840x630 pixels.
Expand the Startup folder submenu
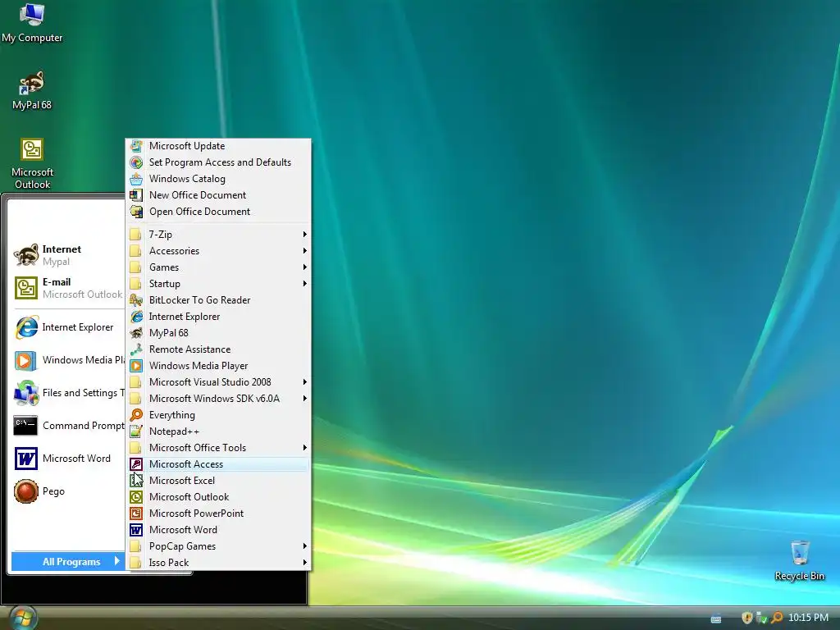[218, 283]
